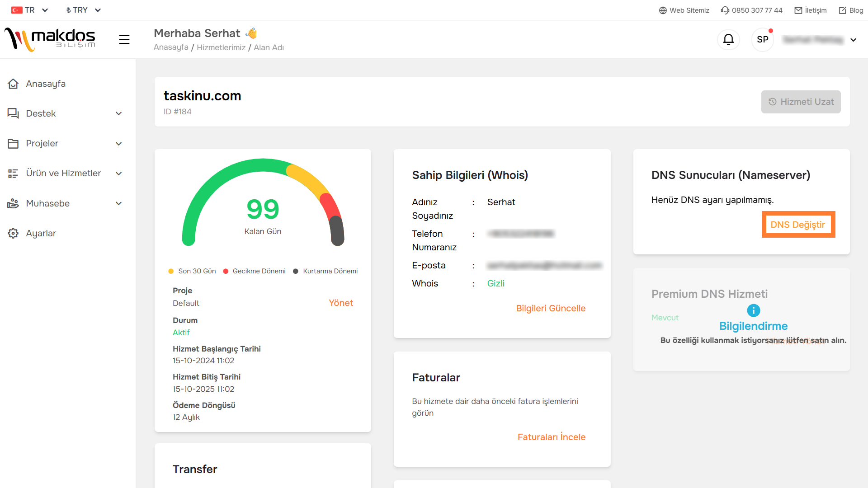Open the Destek sidebar menu
Screen dimensions: 868x488
(66, 113)
